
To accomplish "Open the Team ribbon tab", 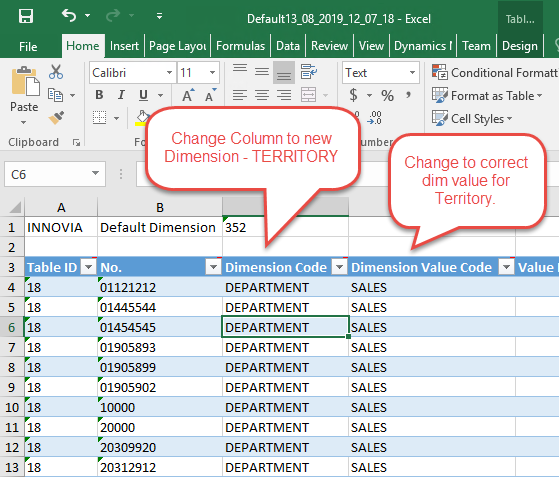I will tap(476, 46).
